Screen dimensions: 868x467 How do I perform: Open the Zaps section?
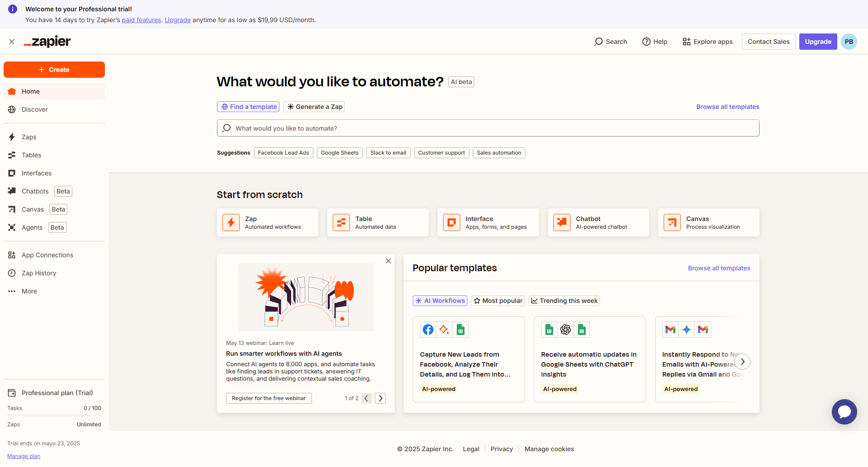point(54,137)
